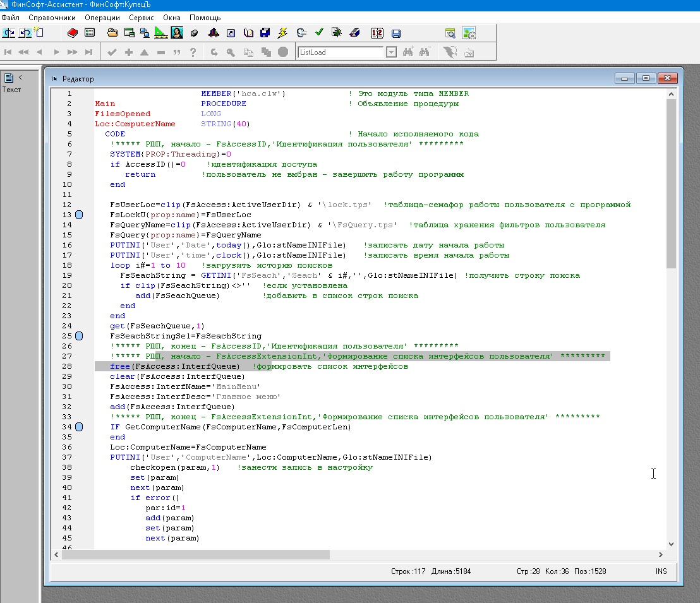
Task: Click the calendar icon showing 12
Action: (x=377, y=33)
